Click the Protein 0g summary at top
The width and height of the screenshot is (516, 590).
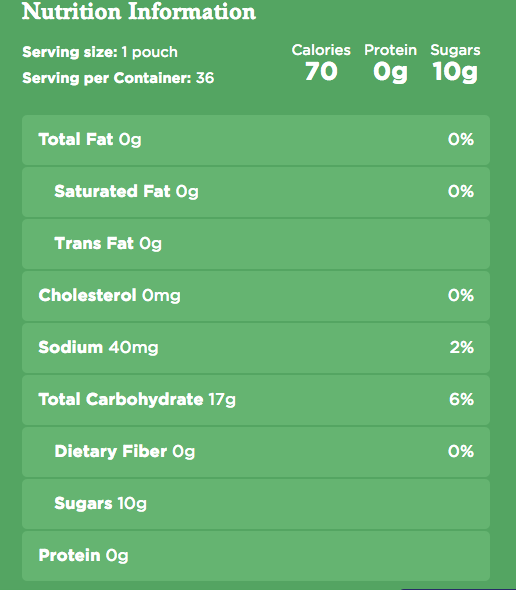[x=390, y=62]
